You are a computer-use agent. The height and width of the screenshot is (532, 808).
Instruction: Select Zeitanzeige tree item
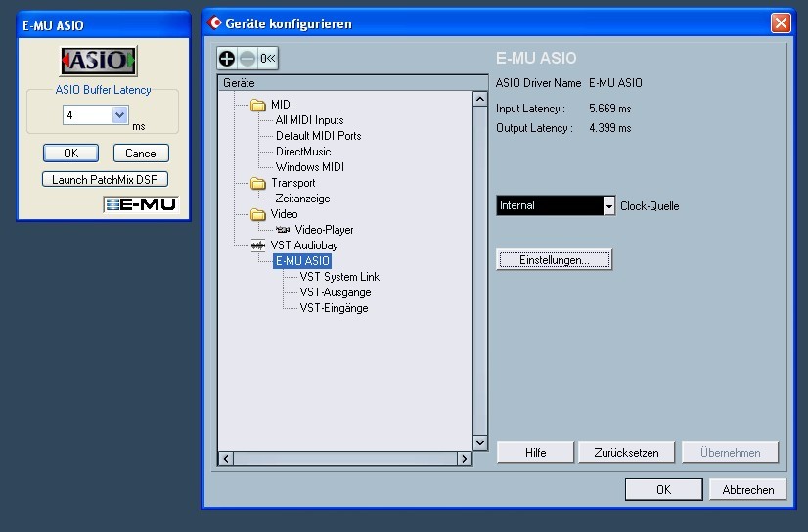click(302, 199)
